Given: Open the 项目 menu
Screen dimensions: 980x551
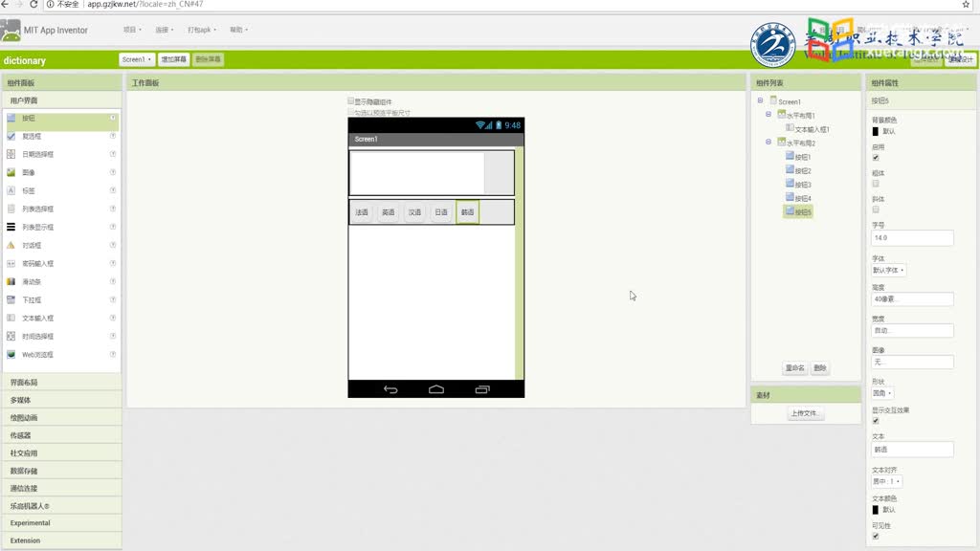Looking at the screenshot, I should [x=132, y=30].
